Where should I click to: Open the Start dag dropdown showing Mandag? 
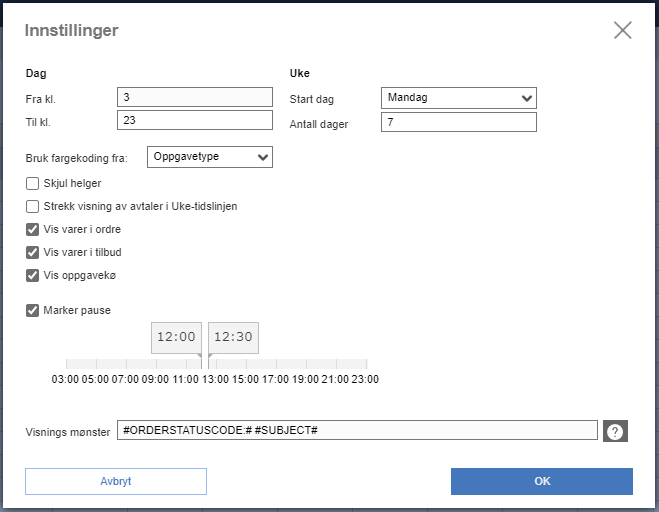click(459, 98)
